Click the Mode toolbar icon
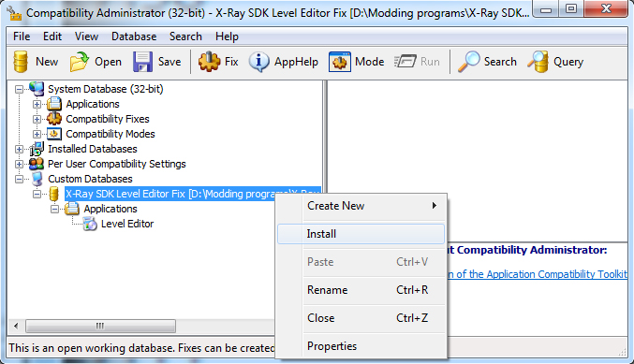Viewport: 634px width, 364px height. coord(339,62)
